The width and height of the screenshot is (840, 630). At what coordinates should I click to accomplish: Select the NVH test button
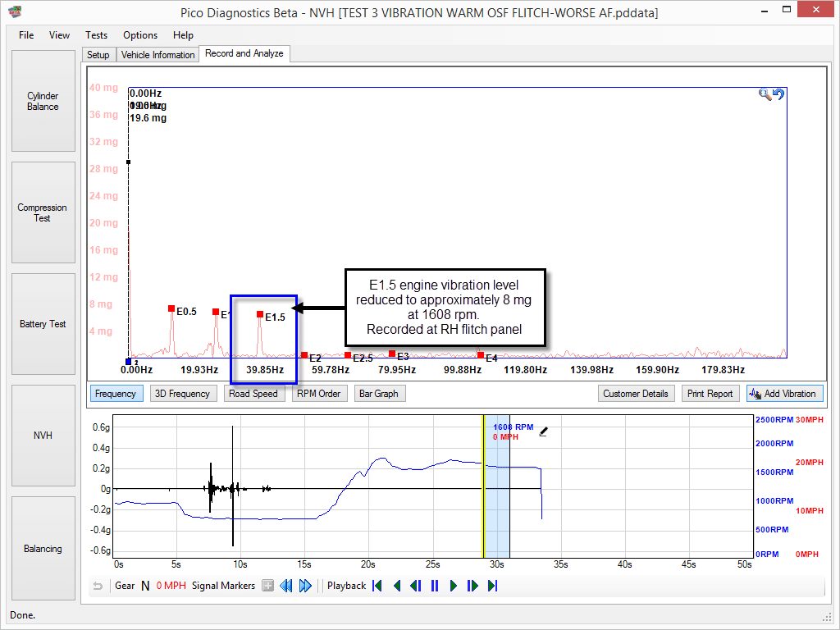tap(43, 436)
